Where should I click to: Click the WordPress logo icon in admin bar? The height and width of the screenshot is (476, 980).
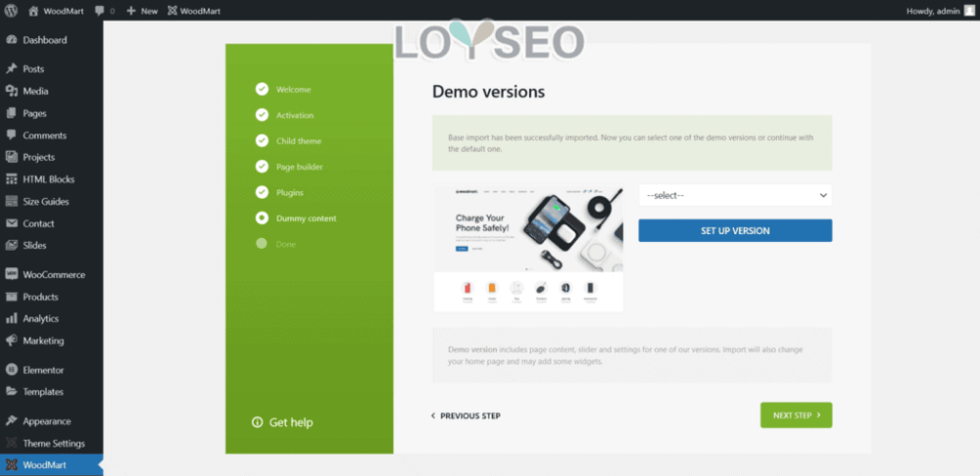[11, 11]
